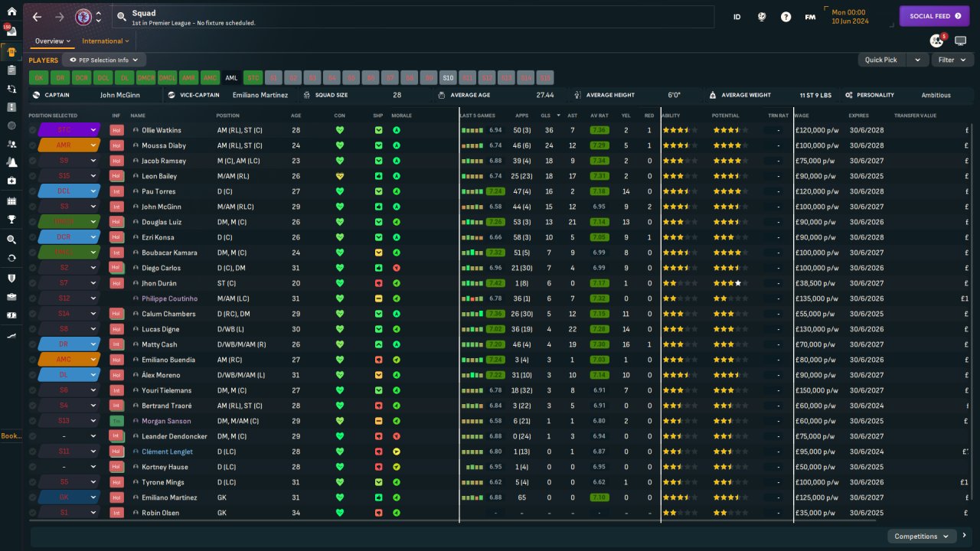Open the Inbox with unread badge
The width and height of the screenshot is (980, 551).
tap(11, 31)
